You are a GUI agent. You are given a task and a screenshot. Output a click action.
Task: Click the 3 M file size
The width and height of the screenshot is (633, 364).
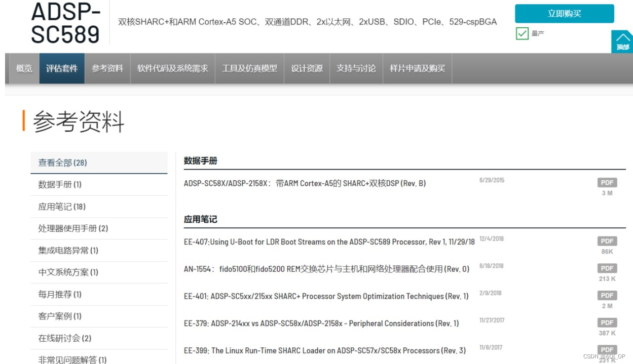click(x=607, y=193)
